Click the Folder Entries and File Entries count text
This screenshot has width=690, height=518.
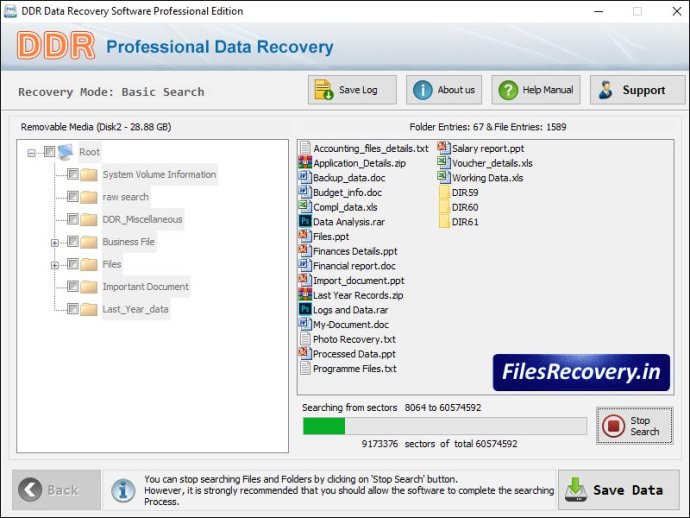point(488,127)
